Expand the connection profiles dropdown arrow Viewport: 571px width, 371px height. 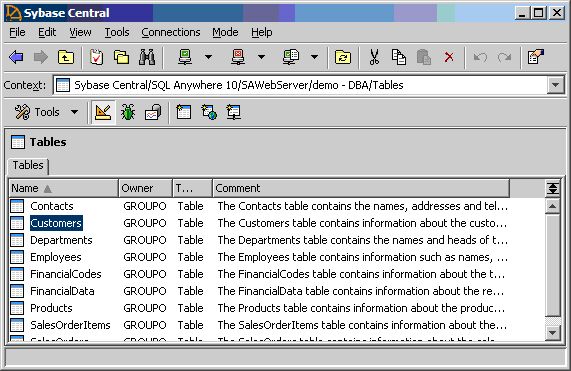pyautogui.click(x=314, y=57)
